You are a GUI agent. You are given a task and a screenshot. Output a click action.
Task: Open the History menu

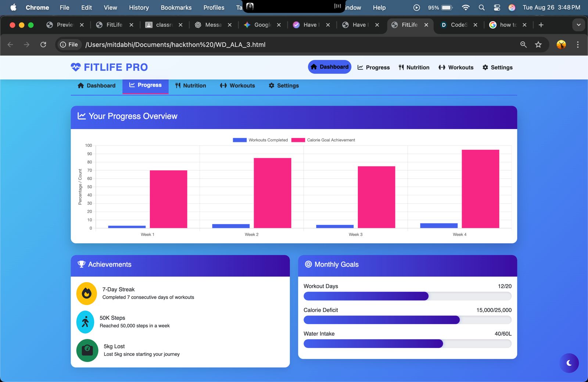click(139, 7)
